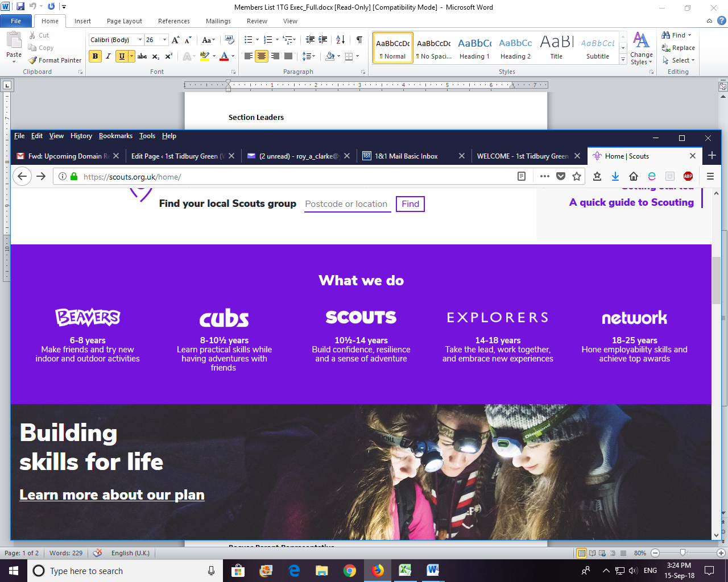Open the Bookmarks menu in Firefox
This screenshot has width=728, height=582.
coord(115,136)
